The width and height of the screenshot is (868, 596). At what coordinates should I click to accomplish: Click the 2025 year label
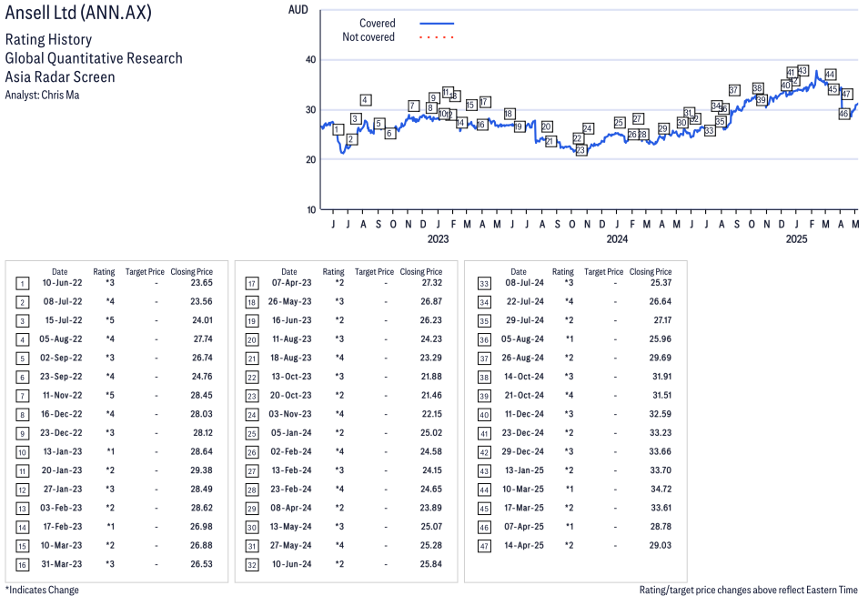point(797,239)
